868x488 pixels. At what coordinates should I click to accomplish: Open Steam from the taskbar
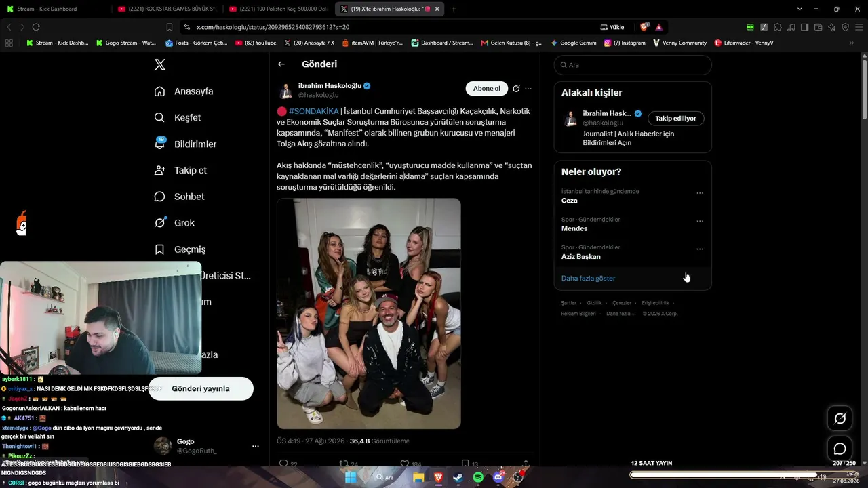458,477
